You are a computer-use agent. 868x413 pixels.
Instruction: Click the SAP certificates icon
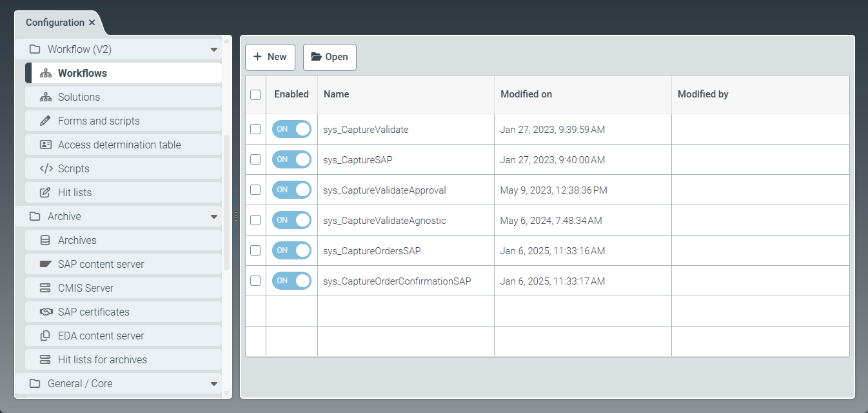(x=45, y=312)
